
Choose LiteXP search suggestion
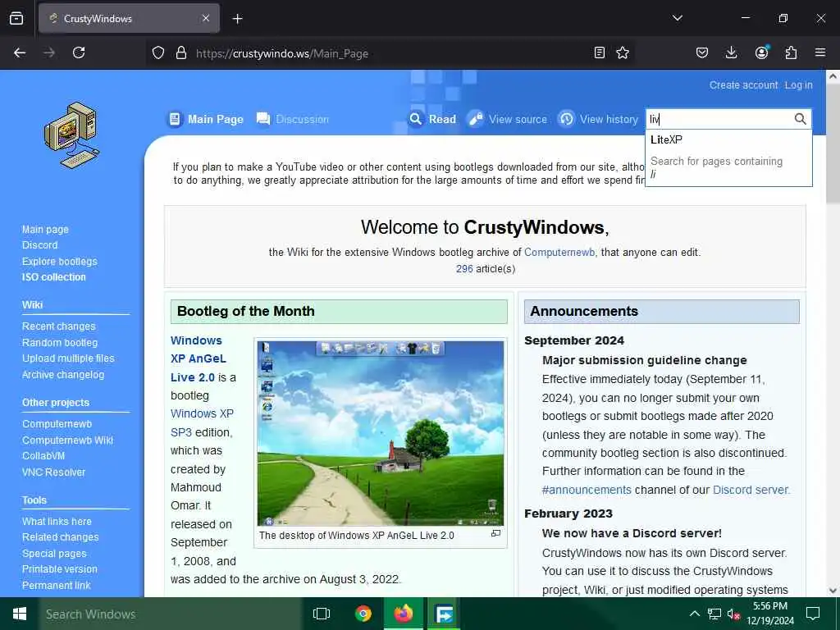728,139
